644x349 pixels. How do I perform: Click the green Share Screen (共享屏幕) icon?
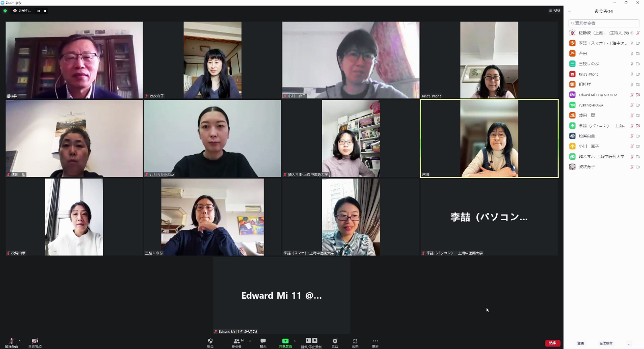[x=285, y=341]
